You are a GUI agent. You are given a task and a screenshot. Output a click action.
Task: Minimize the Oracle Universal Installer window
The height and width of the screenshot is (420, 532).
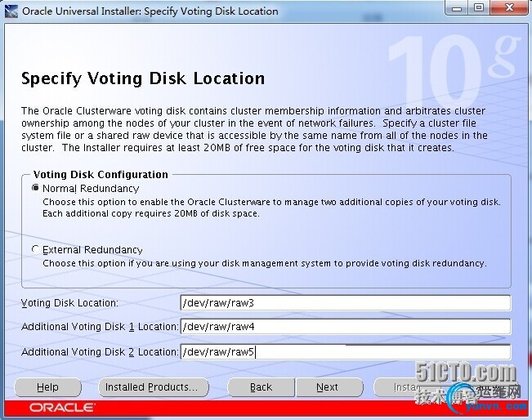click(457, 8)
